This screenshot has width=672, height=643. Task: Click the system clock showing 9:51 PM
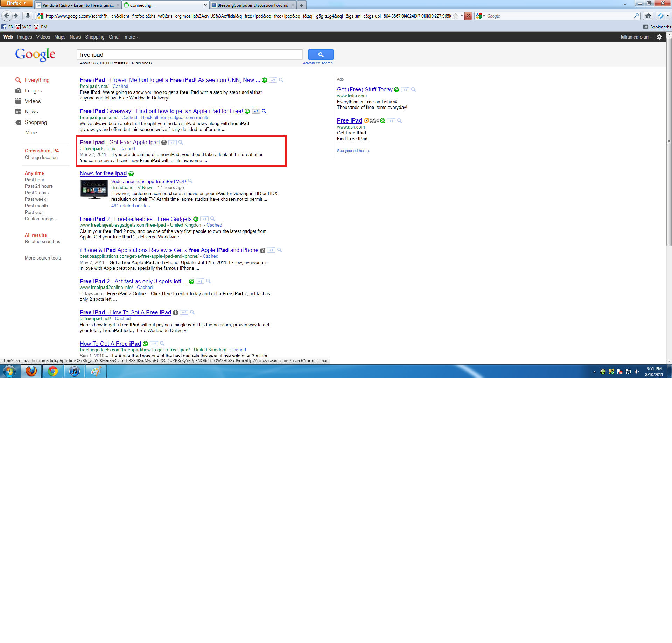[x=654, y=369]
